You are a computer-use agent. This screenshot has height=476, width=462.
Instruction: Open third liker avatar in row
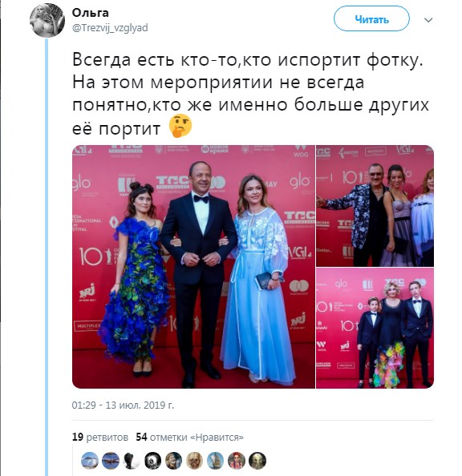coord(132,460)
